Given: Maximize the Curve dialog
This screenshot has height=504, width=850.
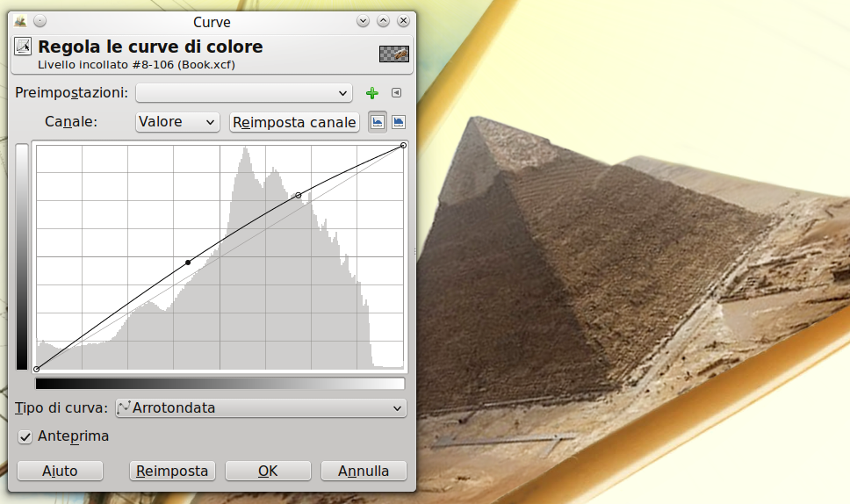Looking at the screenshot, I should [x=383, y=21].
